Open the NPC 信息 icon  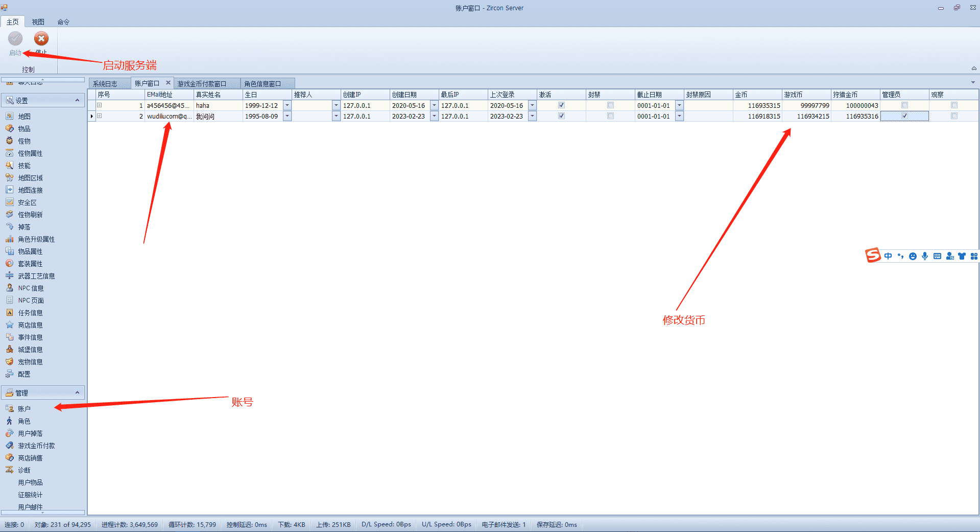10,288
